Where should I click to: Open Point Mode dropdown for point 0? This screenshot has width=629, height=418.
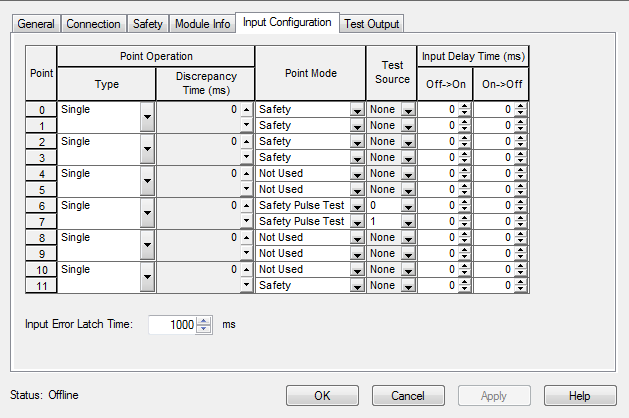tap(357, 110)
